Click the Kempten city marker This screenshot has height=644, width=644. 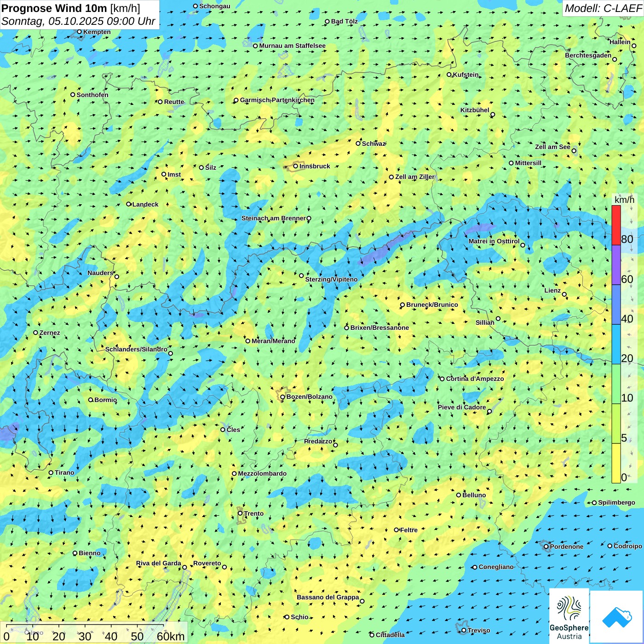click(79, 32)
